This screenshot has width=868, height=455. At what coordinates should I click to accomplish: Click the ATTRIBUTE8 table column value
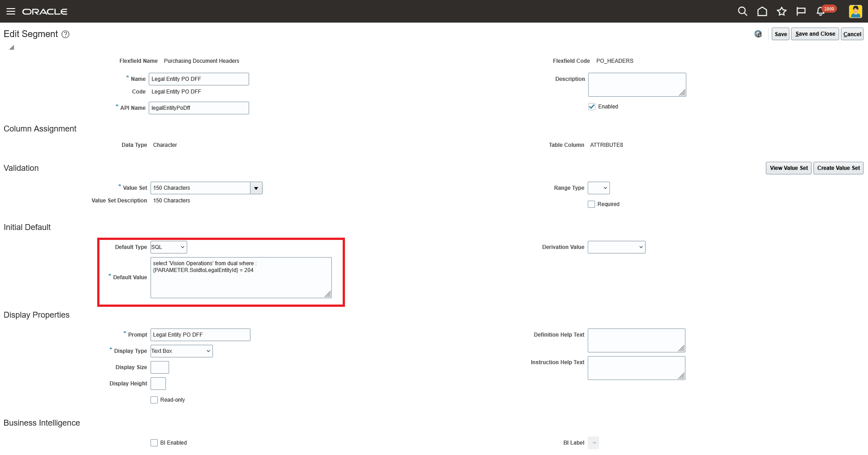(x=607, y=145)
